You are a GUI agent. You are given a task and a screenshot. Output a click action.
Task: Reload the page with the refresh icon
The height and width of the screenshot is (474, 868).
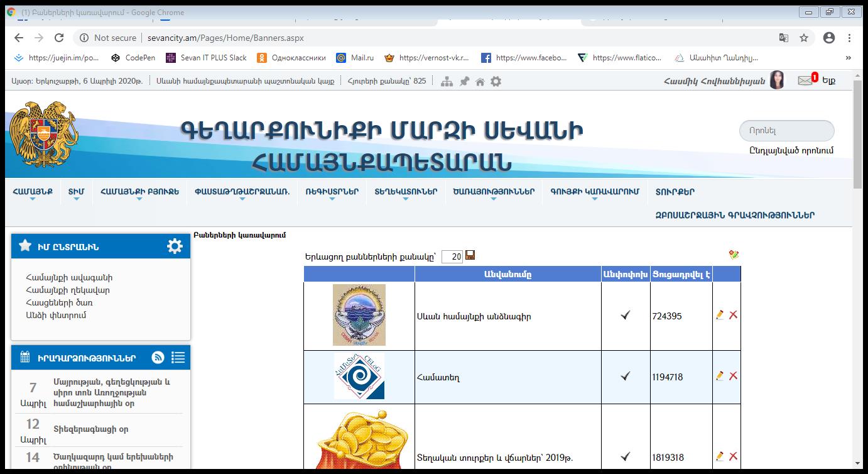click(x=59, y=38)
